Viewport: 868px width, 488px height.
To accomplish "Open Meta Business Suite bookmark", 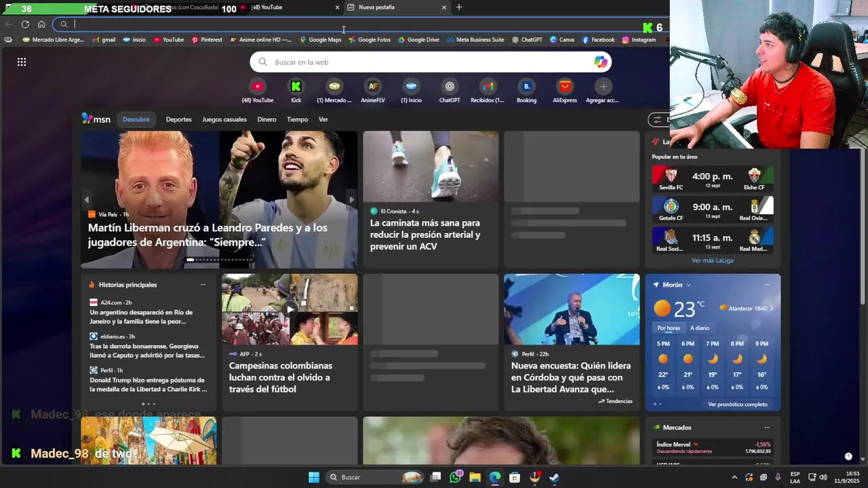I will [475, 40].
